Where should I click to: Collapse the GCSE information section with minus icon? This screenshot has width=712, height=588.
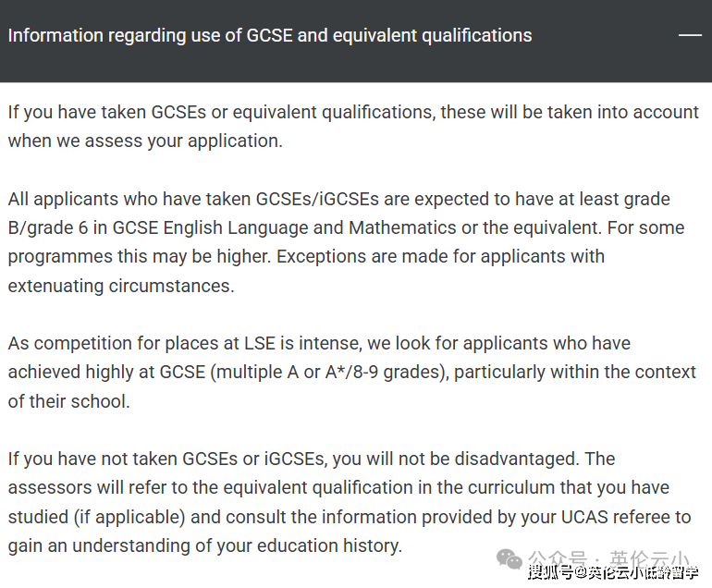(x=690, y=35)
